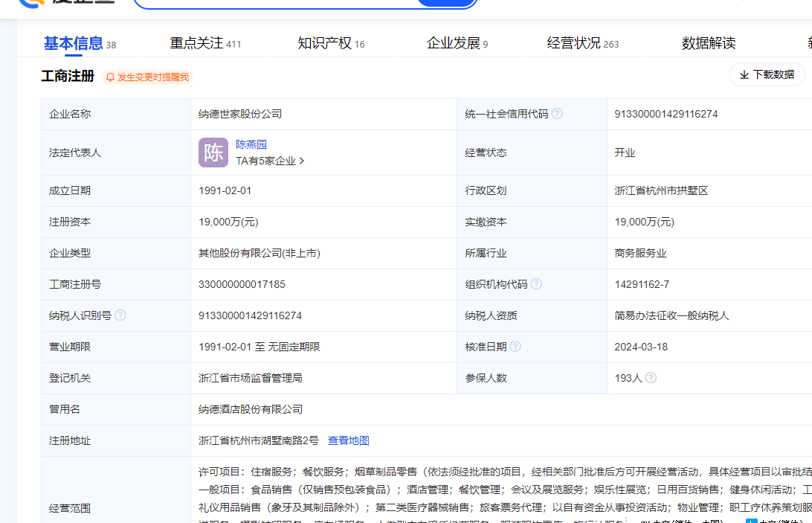Click the download arrow icon
Viewport: 812px width, 523px height.
[x=744, y=74]
